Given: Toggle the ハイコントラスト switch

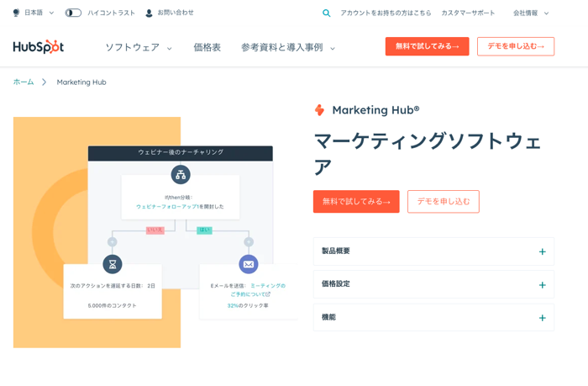Looking at the screenshot, I should pyautogui.click(x=73, y=13).
